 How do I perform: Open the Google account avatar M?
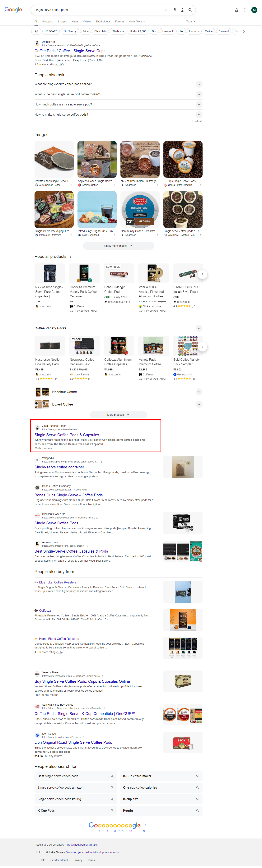[254, 10]
